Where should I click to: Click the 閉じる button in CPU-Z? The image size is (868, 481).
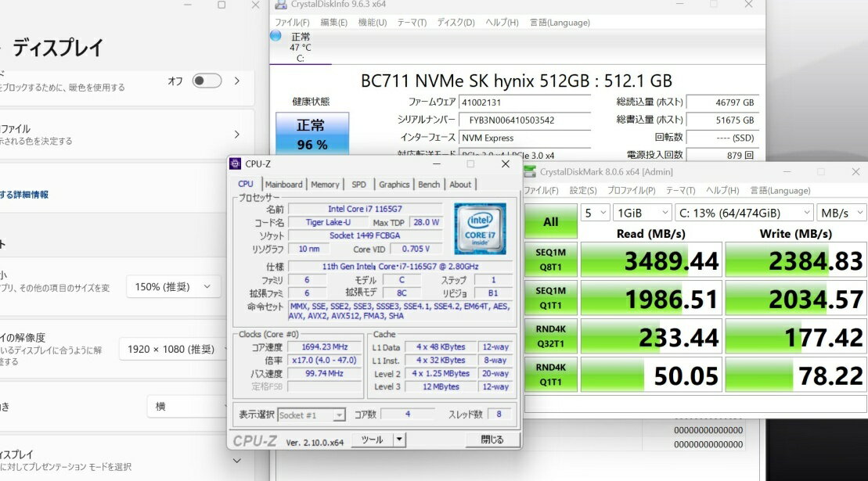tap(492, 440)
